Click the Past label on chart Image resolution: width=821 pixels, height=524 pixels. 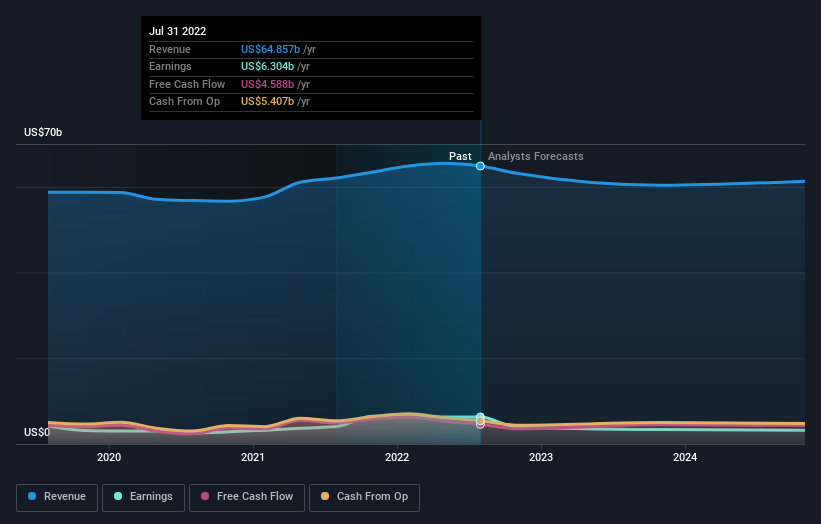point(460,156)
